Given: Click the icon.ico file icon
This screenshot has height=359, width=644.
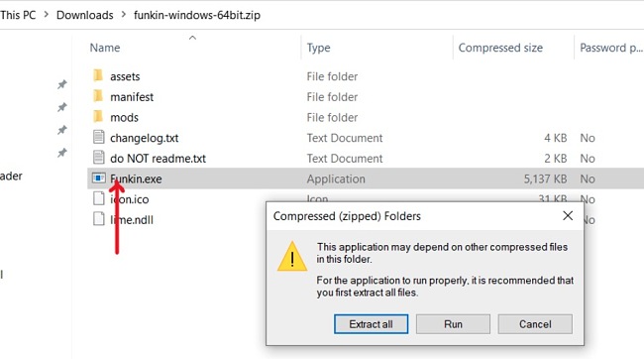Looking at the screenshot, I should (x=98, y=198).
